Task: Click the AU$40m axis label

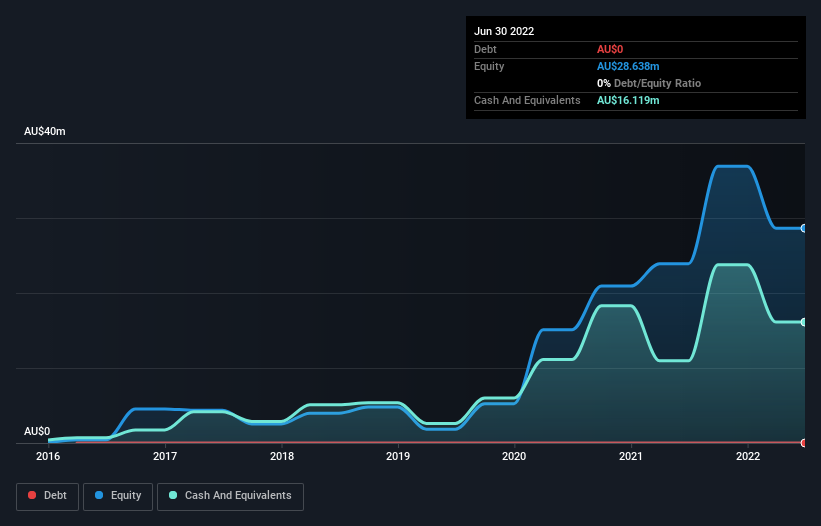Action: pos(45,131)
